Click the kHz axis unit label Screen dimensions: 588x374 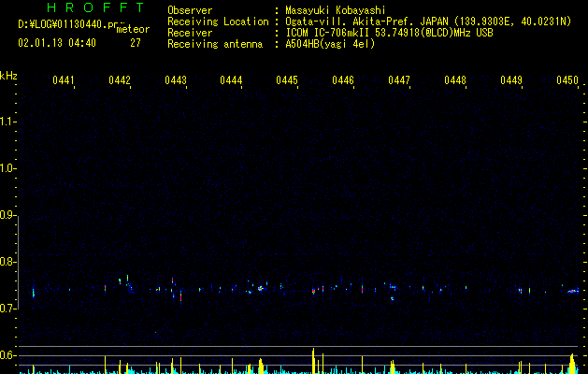coord(8,76)
